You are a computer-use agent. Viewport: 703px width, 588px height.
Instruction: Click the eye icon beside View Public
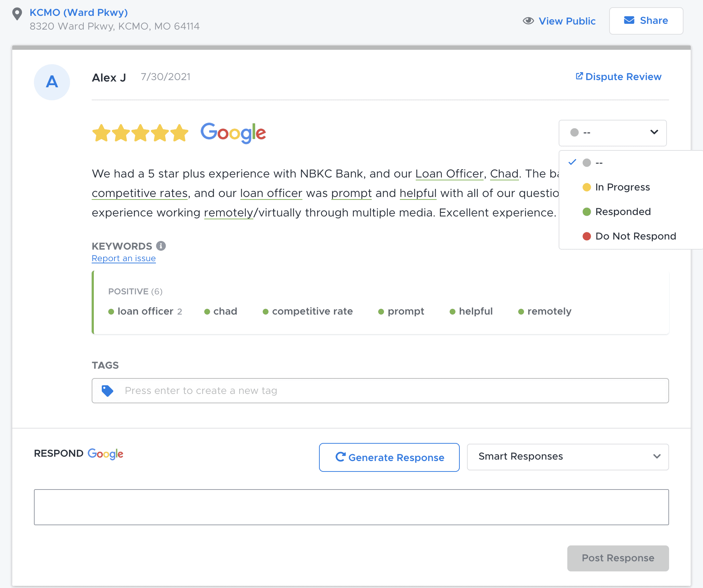(x=528, y=21)
